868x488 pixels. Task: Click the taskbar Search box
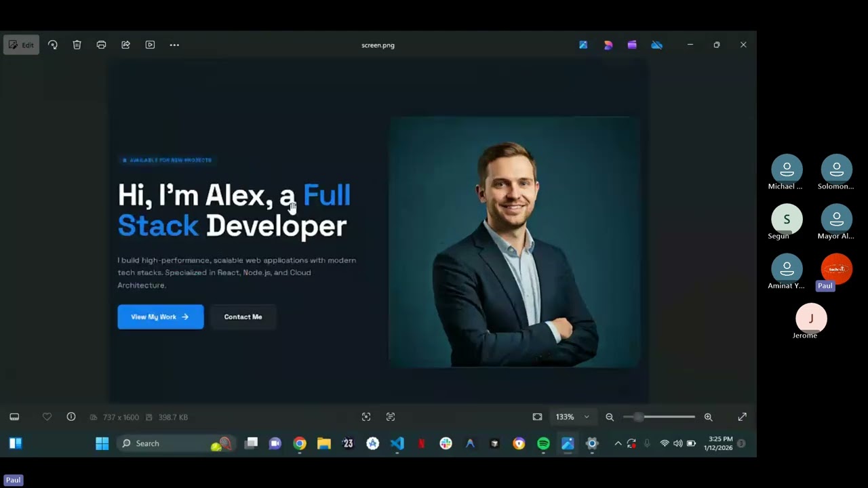[x=176, y=443]
